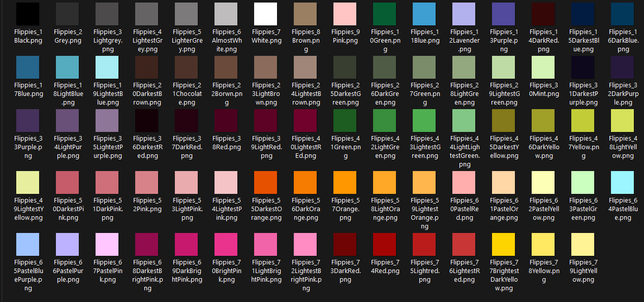The width and height of the screenshot is (644, 302).
Task: Choose the Flippies_47Yellow.png file
Action: pyautogui.click(x=583, y=120)
